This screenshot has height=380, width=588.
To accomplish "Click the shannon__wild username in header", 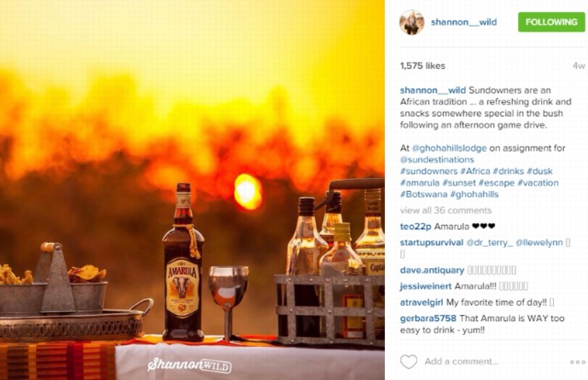I will [x=464, y=22].
